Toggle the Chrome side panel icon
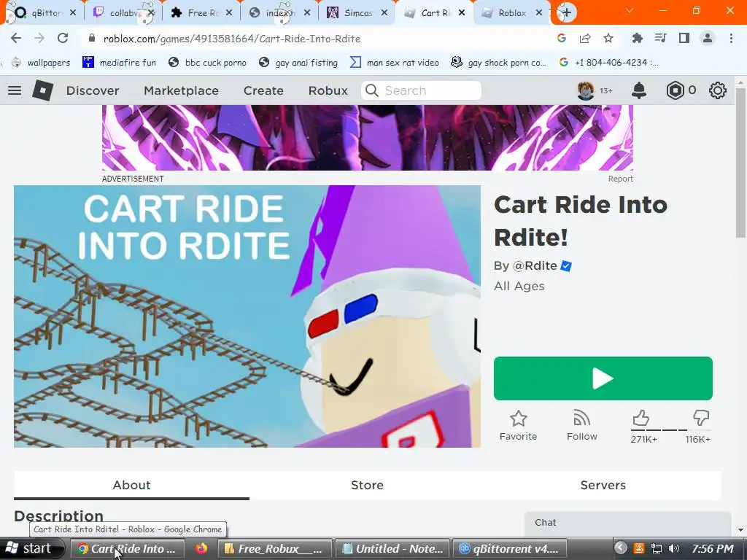Viewport: 747px width, 560px height. [684, 39]
